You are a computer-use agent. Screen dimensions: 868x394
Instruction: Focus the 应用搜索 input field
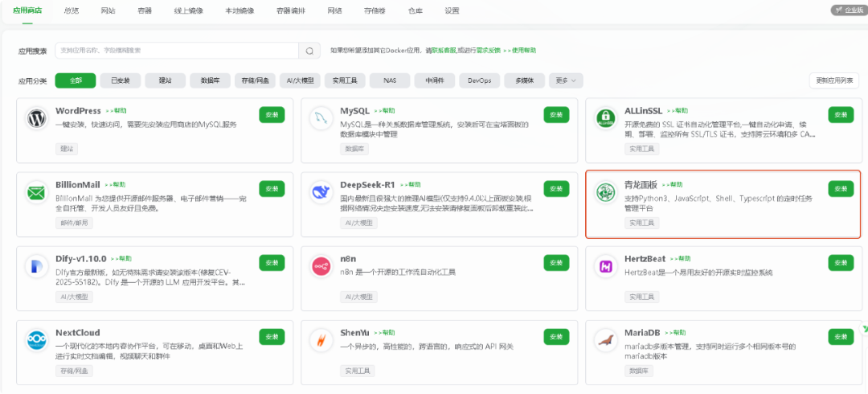point(177,51)
